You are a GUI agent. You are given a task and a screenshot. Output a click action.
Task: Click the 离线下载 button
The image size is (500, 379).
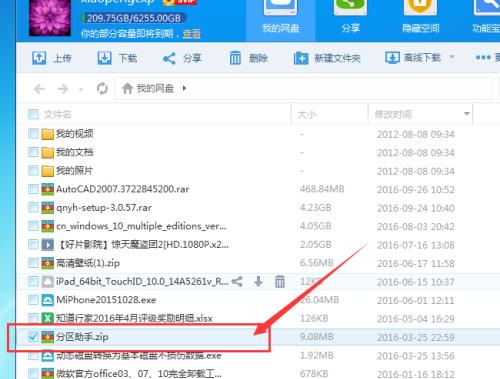click(413, 58)
